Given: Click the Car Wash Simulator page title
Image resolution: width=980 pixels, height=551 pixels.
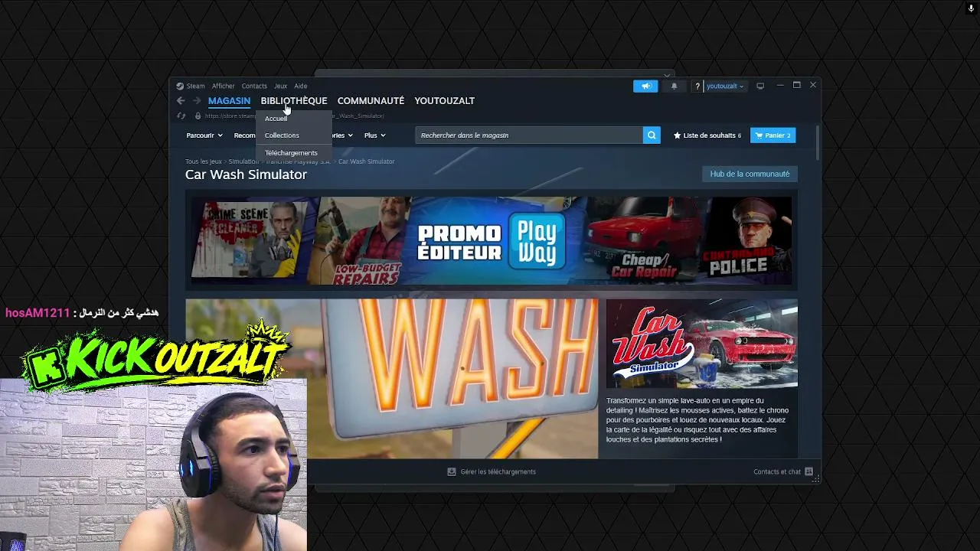Looking at the screenshot, I should pyautogui.click(x=246, y=174).
